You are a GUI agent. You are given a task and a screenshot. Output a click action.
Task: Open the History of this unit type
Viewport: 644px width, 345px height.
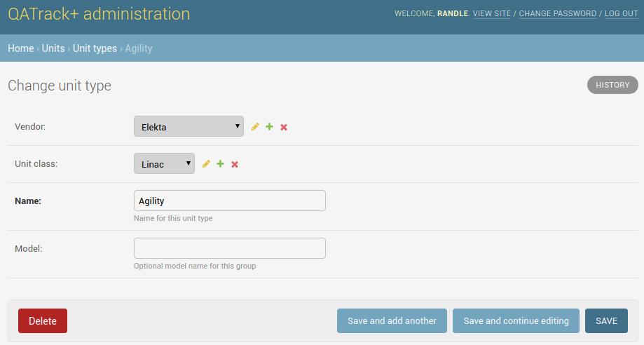[612, 85]
